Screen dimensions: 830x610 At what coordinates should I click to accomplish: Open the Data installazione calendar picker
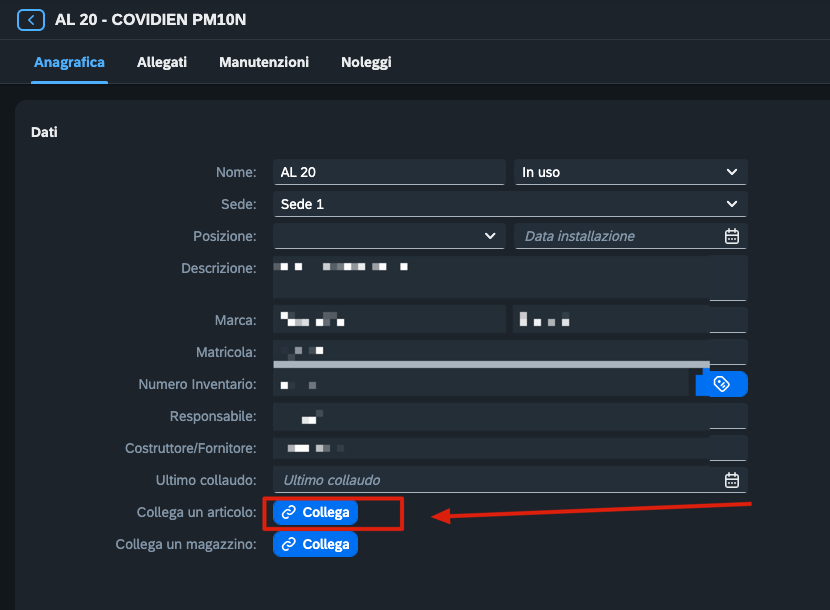coord(731,236)
